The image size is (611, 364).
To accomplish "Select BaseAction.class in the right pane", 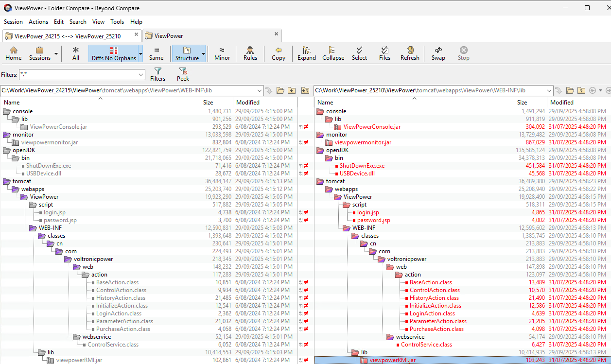I will pyautogui.click(x=430, y=282).
